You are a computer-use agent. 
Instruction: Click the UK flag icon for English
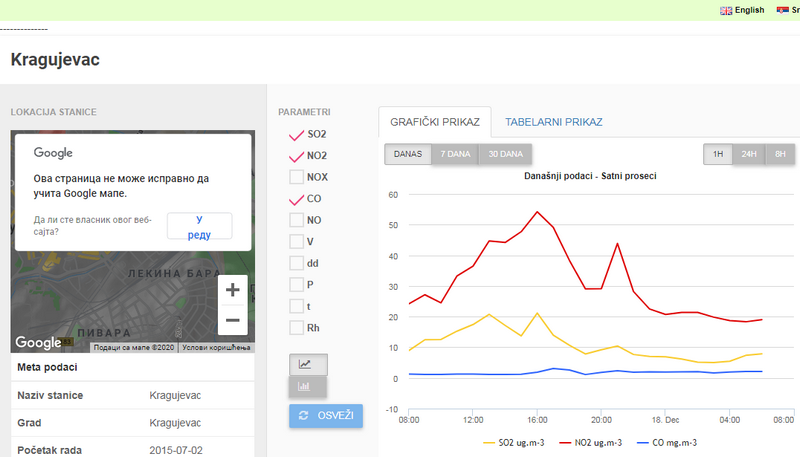[x=726, y=10]
